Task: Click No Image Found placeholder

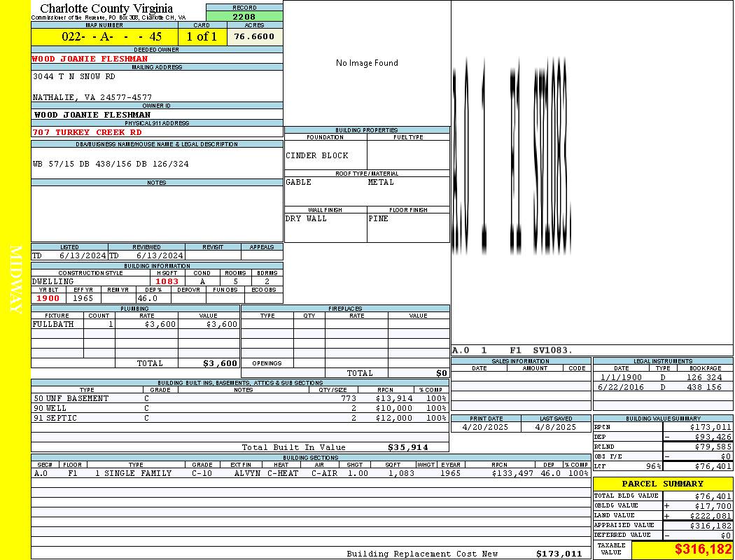Action: (x=367, y=63)
